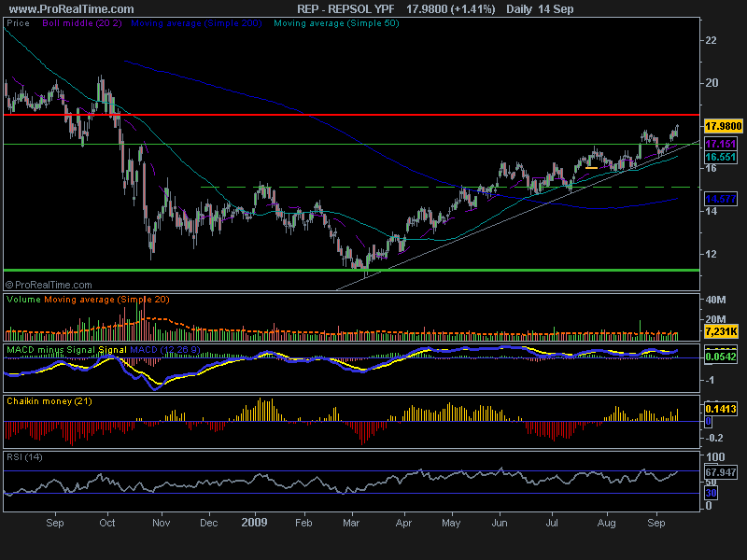747x560 pixels.
Task: Select Moving average (Simple 50) legend
Action: tap(336, 22)
